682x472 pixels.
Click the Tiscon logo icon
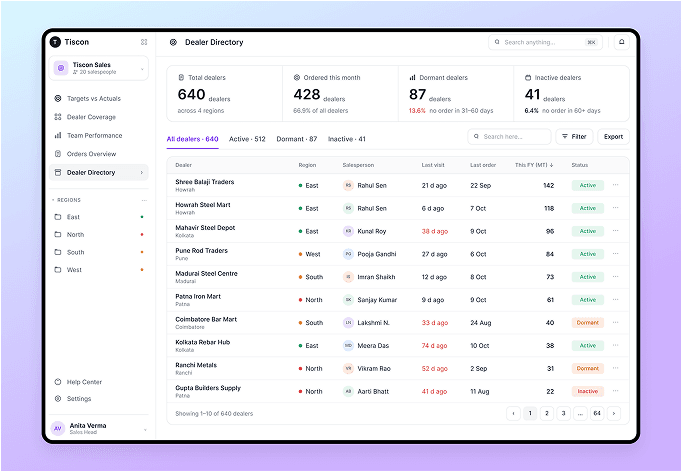pos(55,42)
